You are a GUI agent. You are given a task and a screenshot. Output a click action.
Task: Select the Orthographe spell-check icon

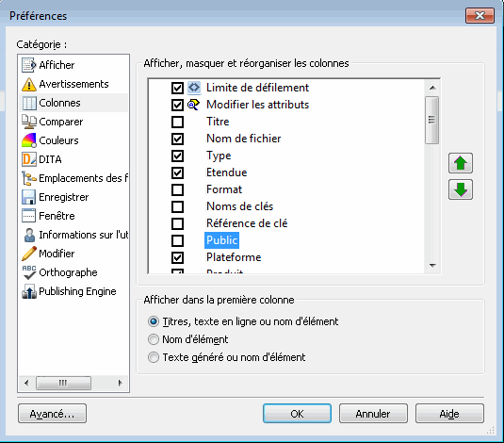[28, 272]
